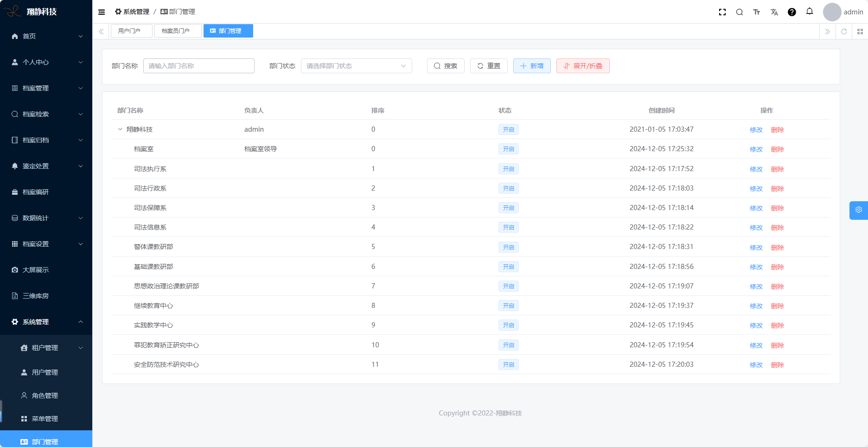Click the font size icon

click(x=757, y=12)
